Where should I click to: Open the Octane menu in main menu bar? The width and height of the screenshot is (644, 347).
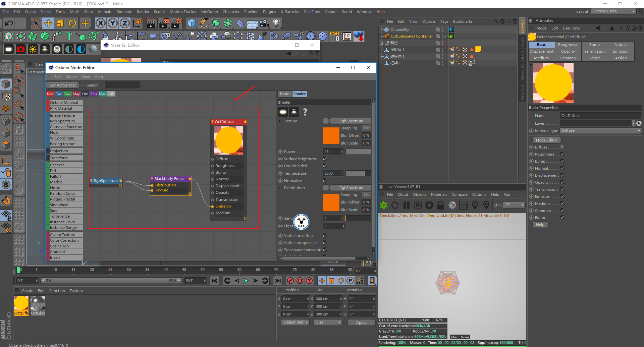(x=331, y=12)
